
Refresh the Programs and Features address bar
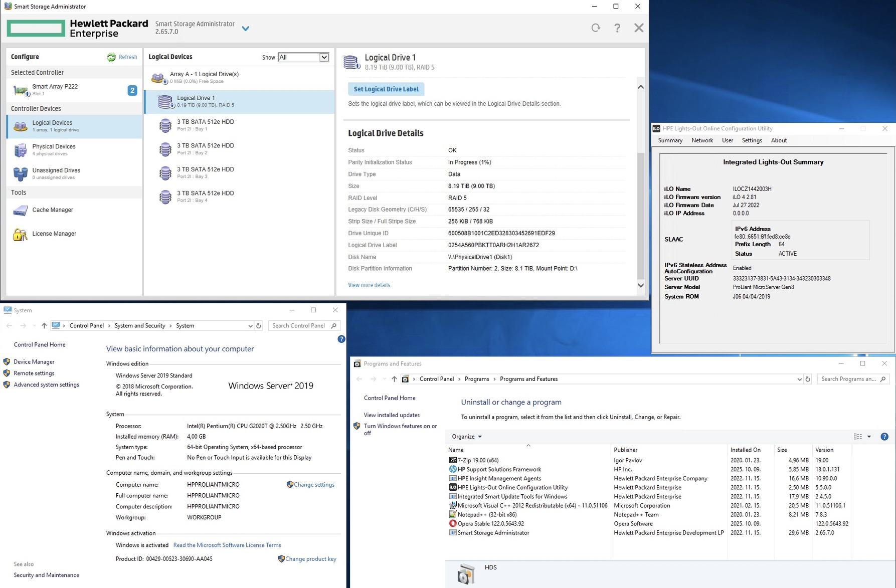(808, 379)
